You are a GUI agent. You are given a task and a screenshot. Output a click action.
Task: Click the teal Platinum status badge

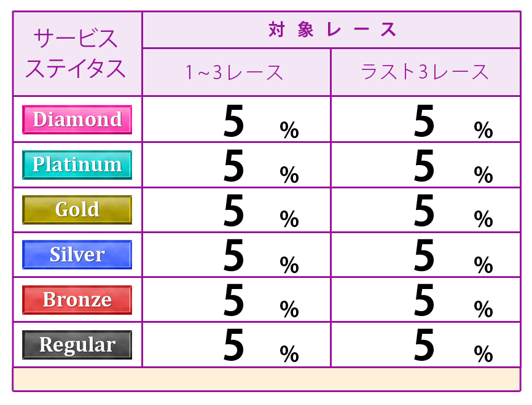tap(77, 164)
